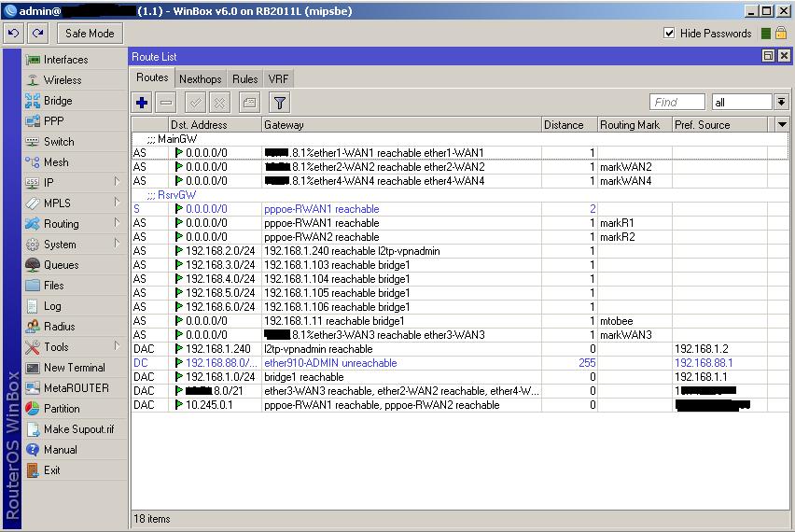Sort by Distance column header
795x532 pixels.
tap(569, 125)
